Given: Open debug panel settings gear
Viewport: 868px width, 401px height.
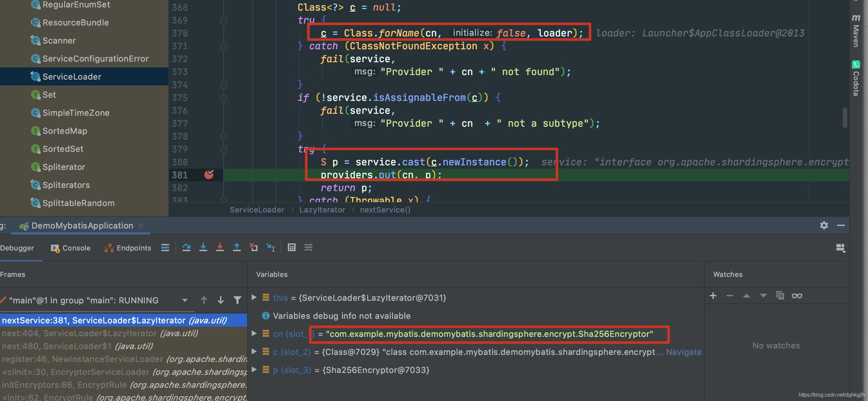Looking at the screenshot, I should tap(824, 225).
